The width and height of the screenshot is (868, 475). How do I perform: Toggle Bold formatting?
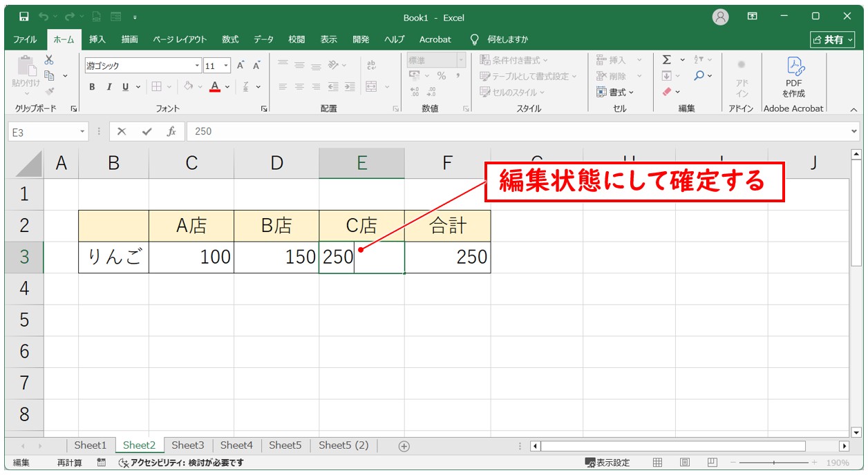tap(92, 87)
